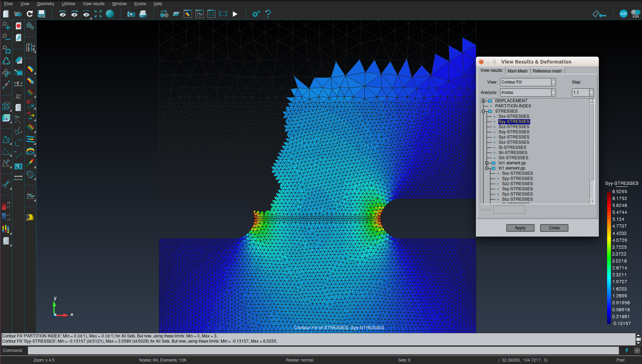The width and height of the screenshot is (642, 364).
Task: Expand the DISPLACEMENT tree node
Action: click(483, 101)
